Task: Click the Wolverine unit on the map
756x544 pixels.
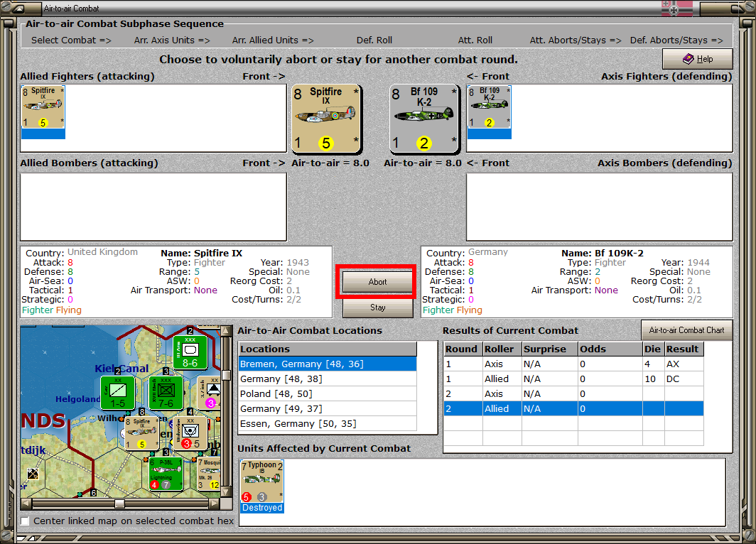Action: pos(190,433)
